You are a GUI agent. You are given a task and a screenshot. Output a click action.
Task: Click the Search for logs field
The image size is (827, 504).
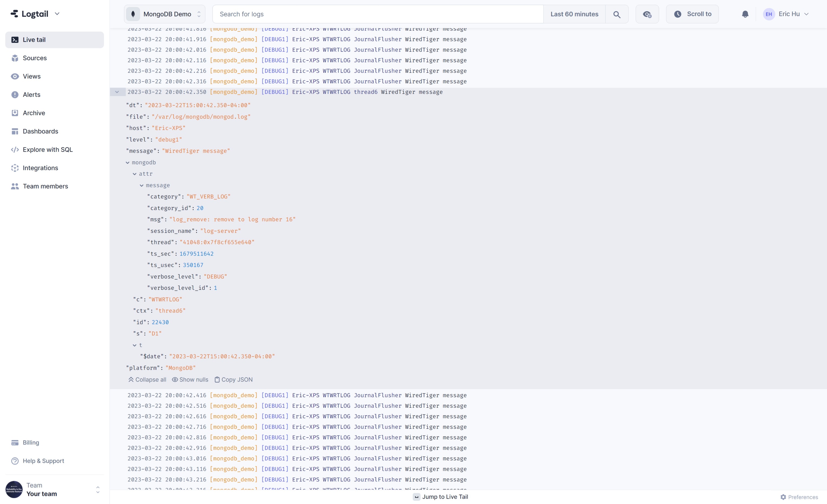pos(377,14)
